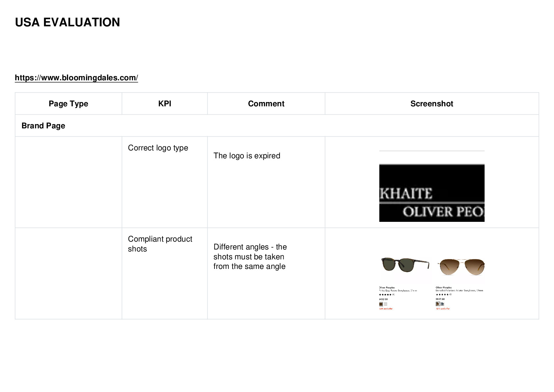The image size is (554, 392).
Task: Pick the brown gradient swatch under $537.00
Action: tap(438, 304)
